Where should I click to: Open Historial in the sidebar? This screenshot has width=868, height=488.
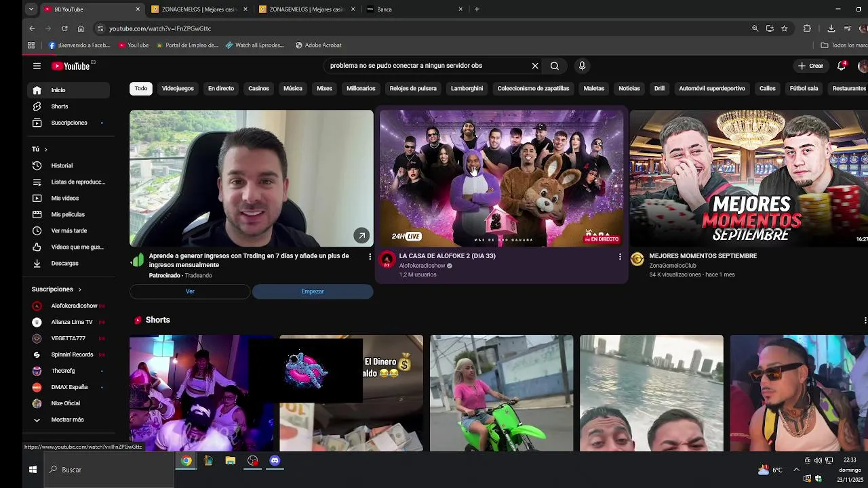click(68, 165)
